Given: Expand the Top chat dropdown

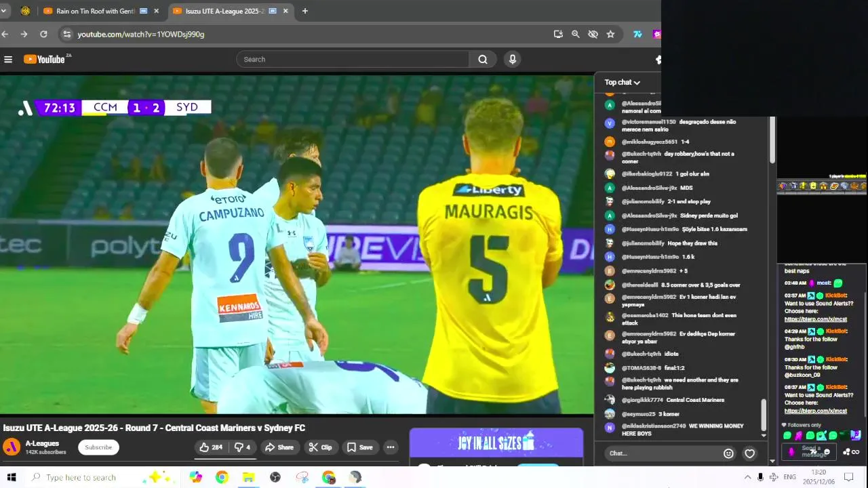Looking at the screenshot, I should click(x=622, y=82).
